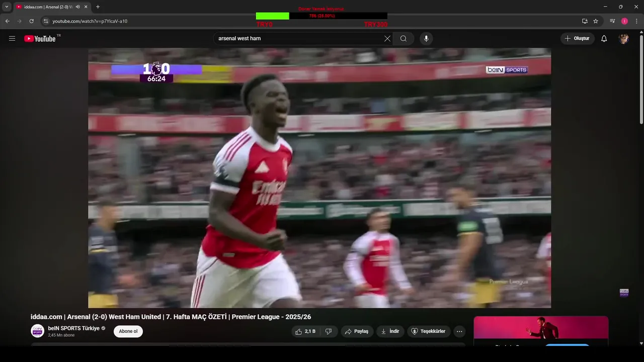Share the video using Paylaş

point(357,331)
